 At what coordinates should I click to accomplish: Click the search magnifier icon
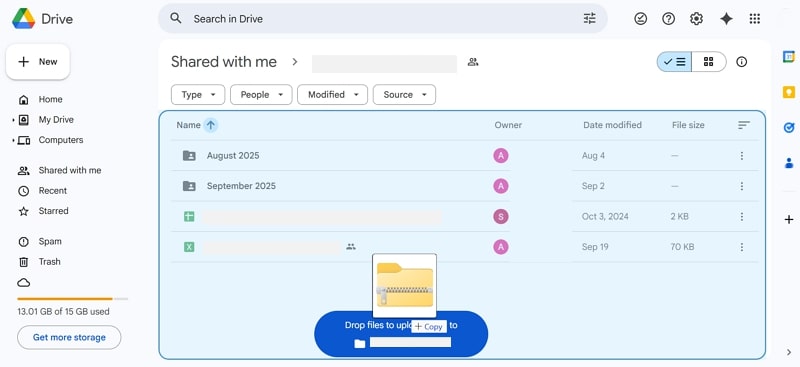pos(176,18)
